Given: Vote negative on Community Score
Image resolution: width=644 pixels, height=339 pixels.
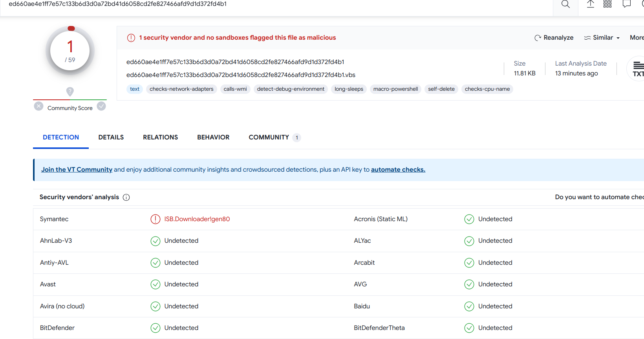Looking at the screenshot, I should tap(38, 106).
